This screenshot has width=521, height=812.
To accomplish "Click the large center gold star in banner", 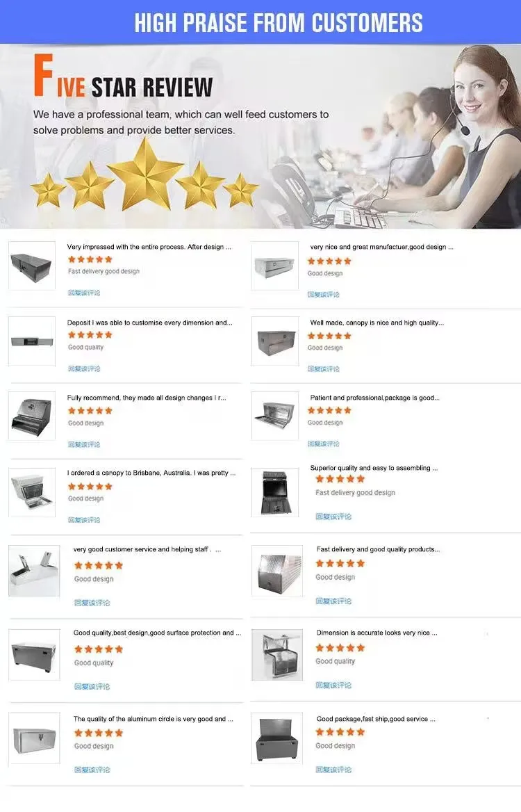I will (145, 174).
